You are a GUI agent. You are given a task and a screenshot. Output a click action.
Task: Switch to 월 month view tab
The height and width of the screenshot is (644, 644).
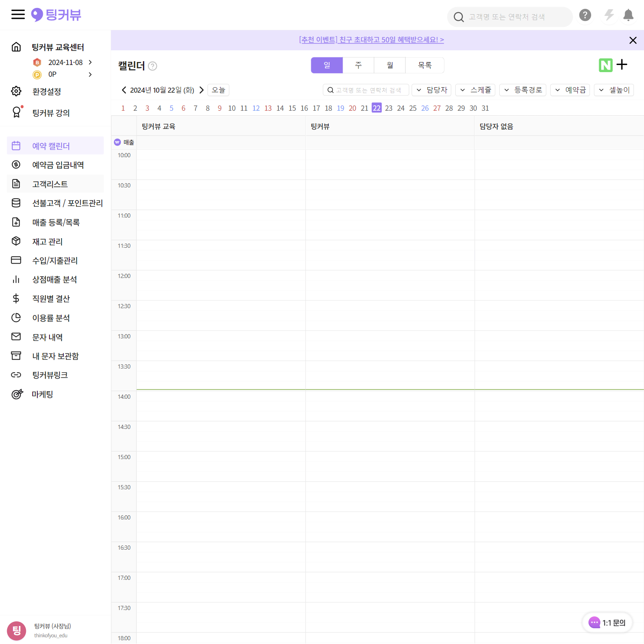(x=390, y=65)
